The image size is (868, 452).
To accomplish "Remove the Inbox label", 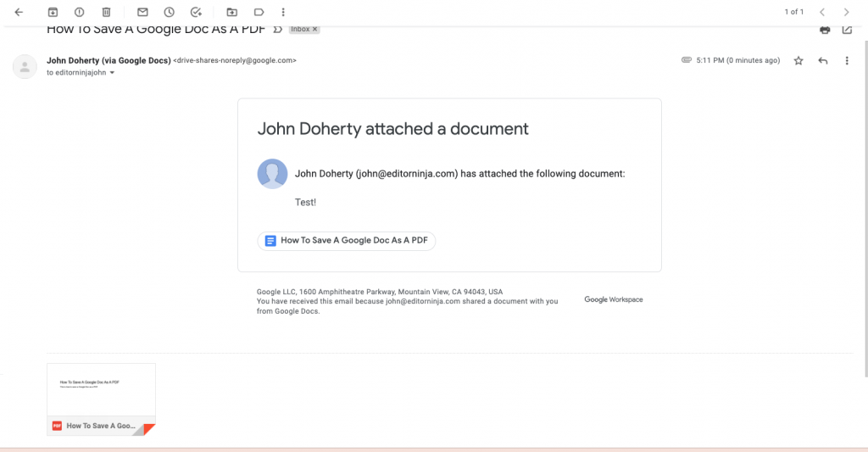I will (x=315, y=30).
